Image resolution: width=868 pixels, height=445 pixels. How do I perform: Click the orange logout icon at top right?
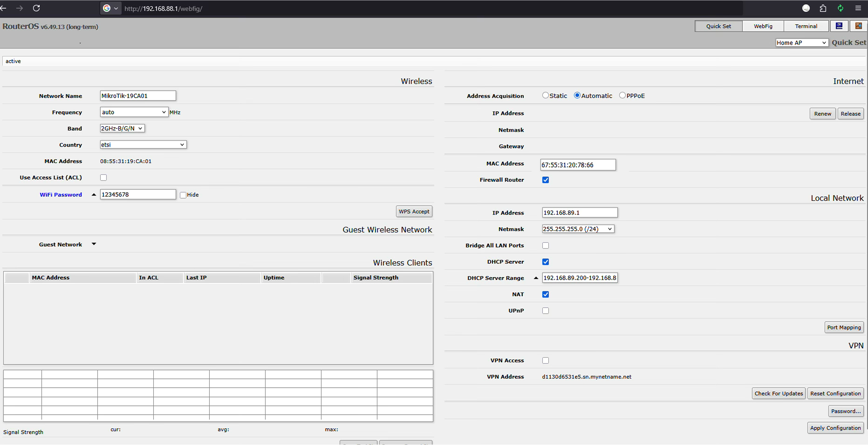[858, 26]
